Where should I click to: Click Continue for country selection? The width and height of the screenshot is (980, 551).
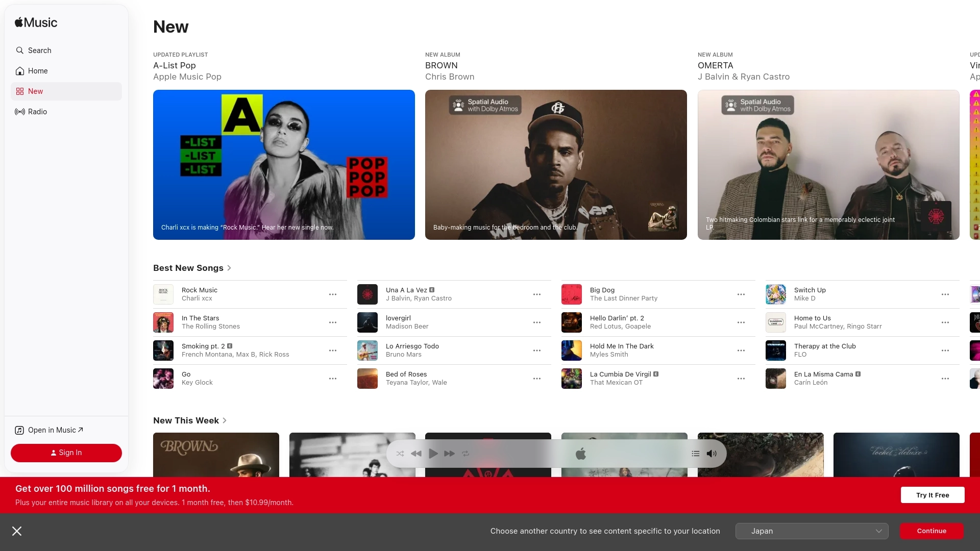[x=932, y=531]
